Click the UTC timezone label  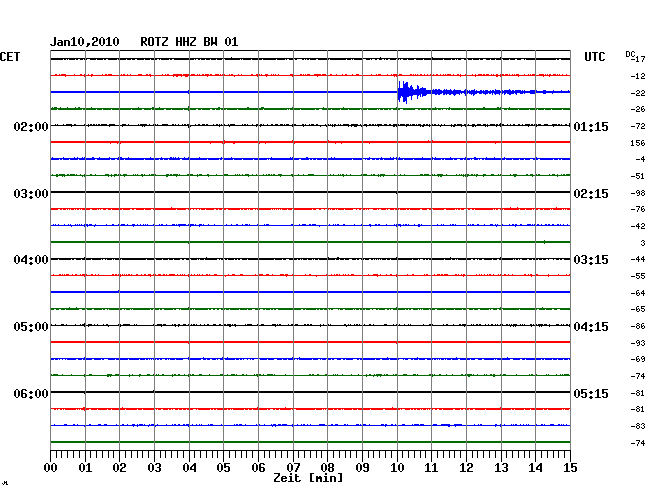click(x=594, y=57)
